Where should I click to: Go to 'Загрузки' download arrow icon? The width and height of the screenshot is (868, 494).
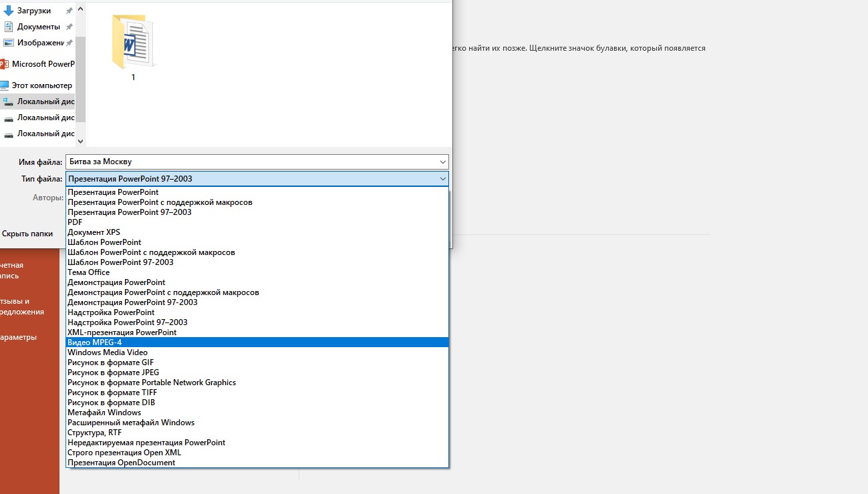point(9,11)
